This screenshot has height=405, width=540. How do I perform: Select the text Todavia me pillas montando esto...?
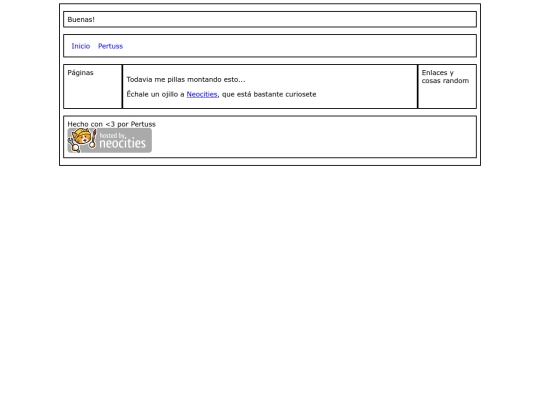(x=186, y=80)
